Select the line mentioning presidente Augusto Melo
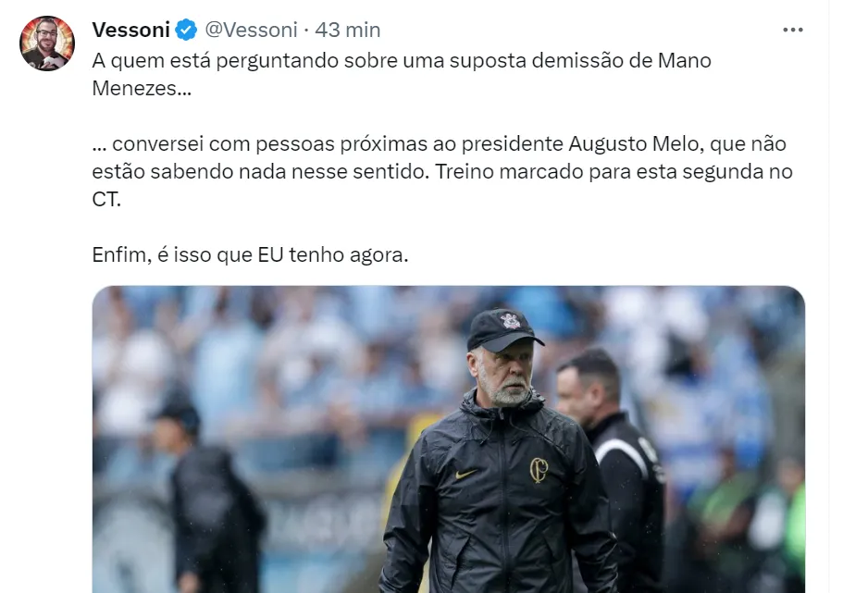The image size is (868, 593). [439, 143]
